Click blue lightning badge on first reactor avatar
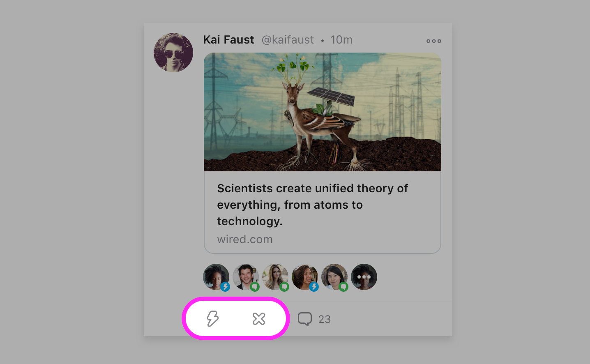 [225, 287]
